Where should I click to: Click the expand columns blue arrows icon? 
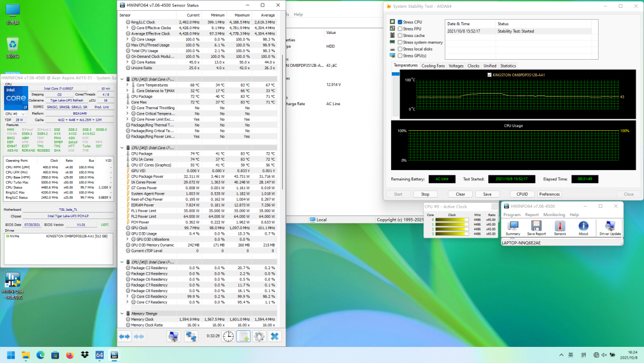coord(125,337)
